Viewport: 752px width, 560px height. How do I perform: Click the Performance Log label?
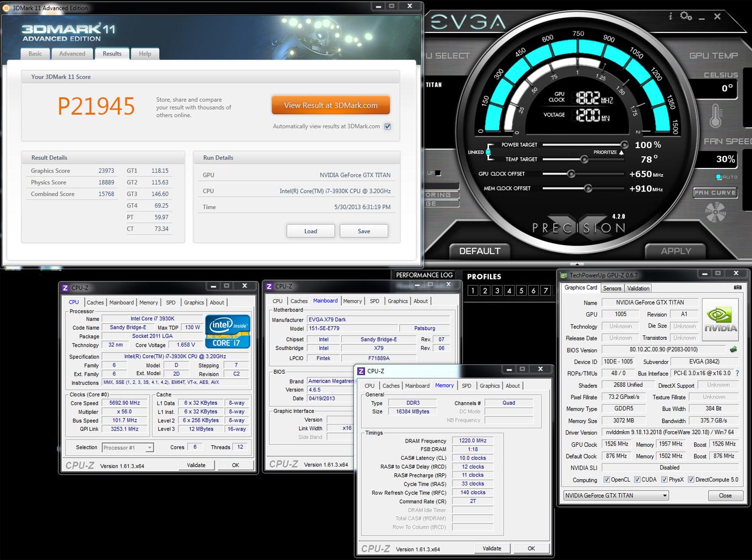pos(424,275)
